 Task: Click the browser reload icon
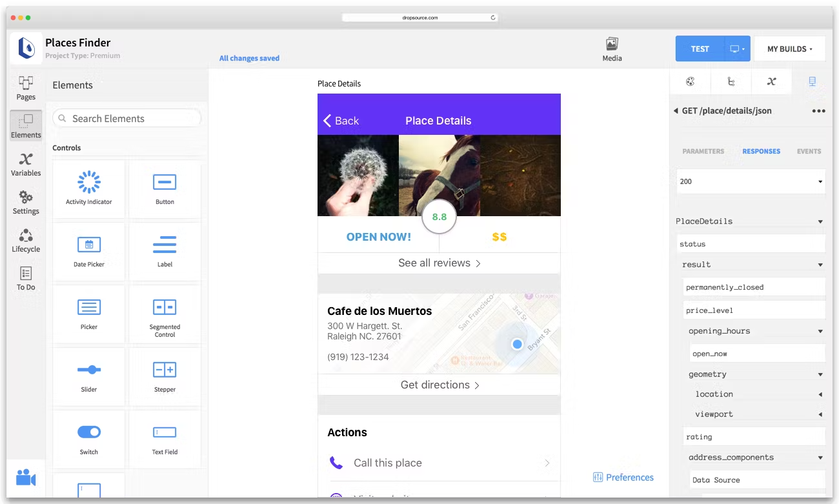[493, 17]
